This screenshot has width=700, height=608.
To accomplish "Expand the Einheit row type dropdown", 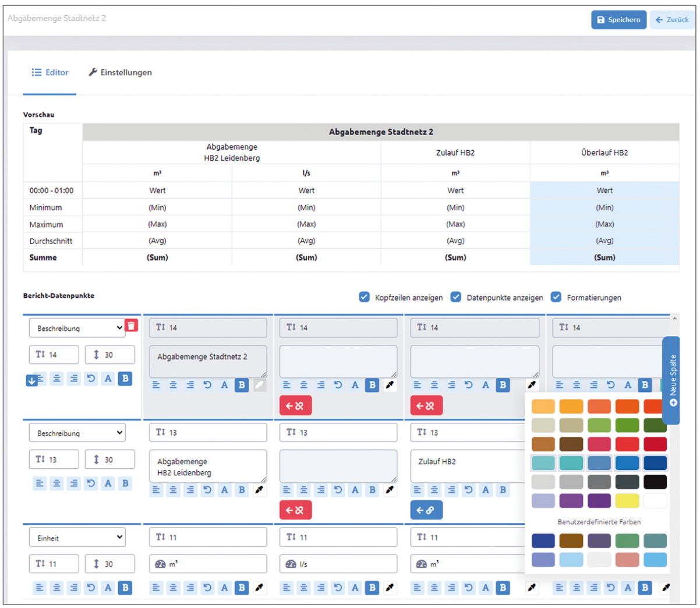I will point(77,538).
